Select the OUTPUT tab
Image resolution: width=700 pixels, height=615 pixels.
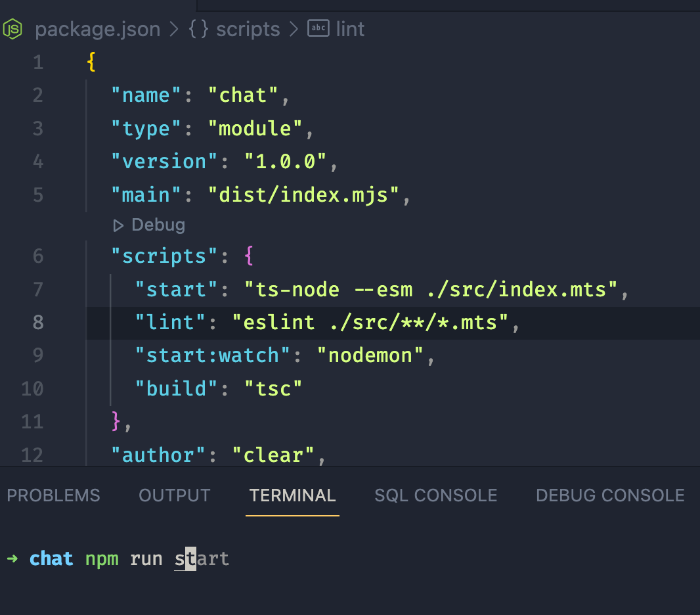tap(174, 495)
